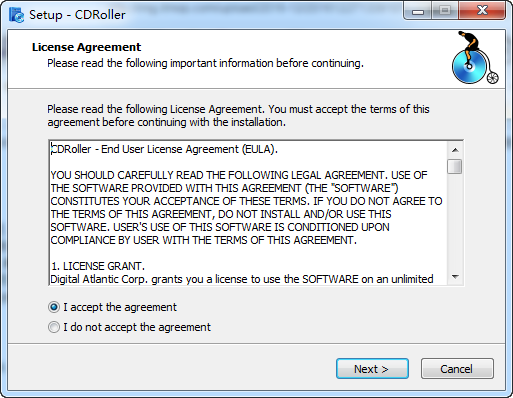Close the setup window with the X
The width and height of the screenshot is (513, 398).
tap(482, 11)
